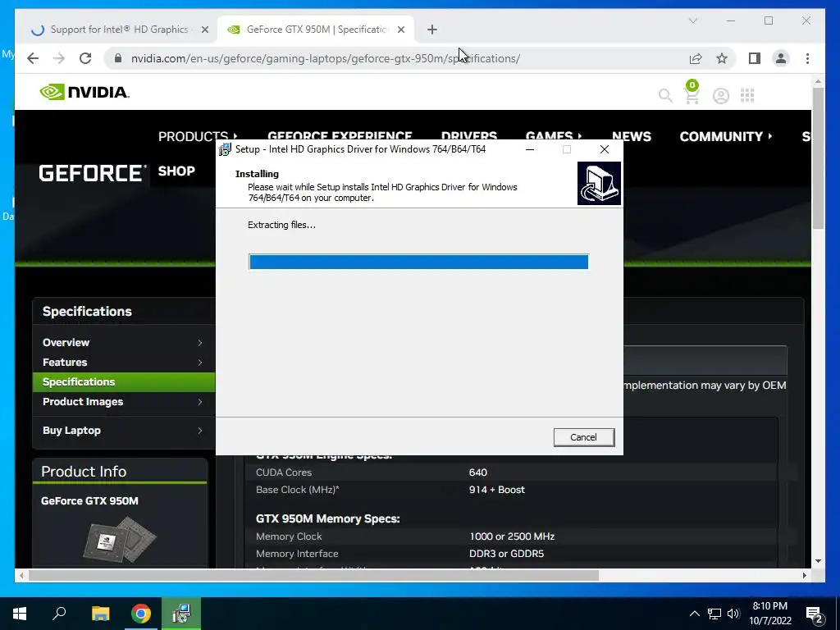Image resolution: width=840 pixels, height=630 pixels.
Task: Close the Intel driver Setup dialog
Action: [605, 149]
